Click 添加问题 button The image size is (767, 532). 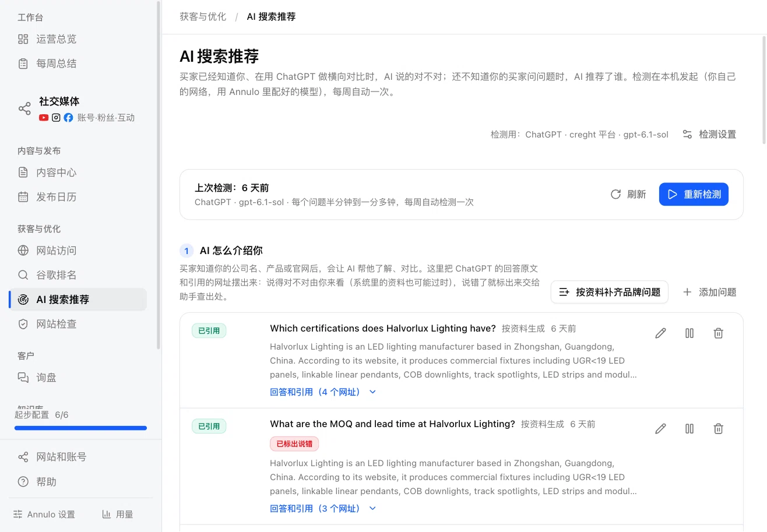709,292
